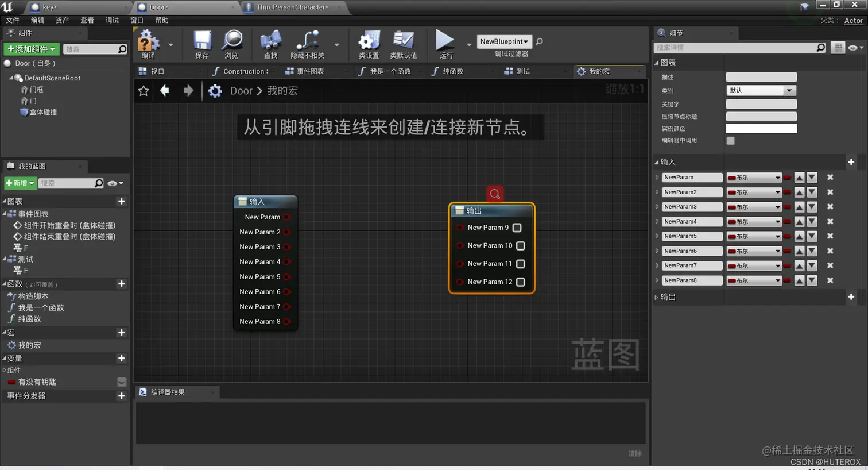Click the 实例颜色 white color swatch

761,129
